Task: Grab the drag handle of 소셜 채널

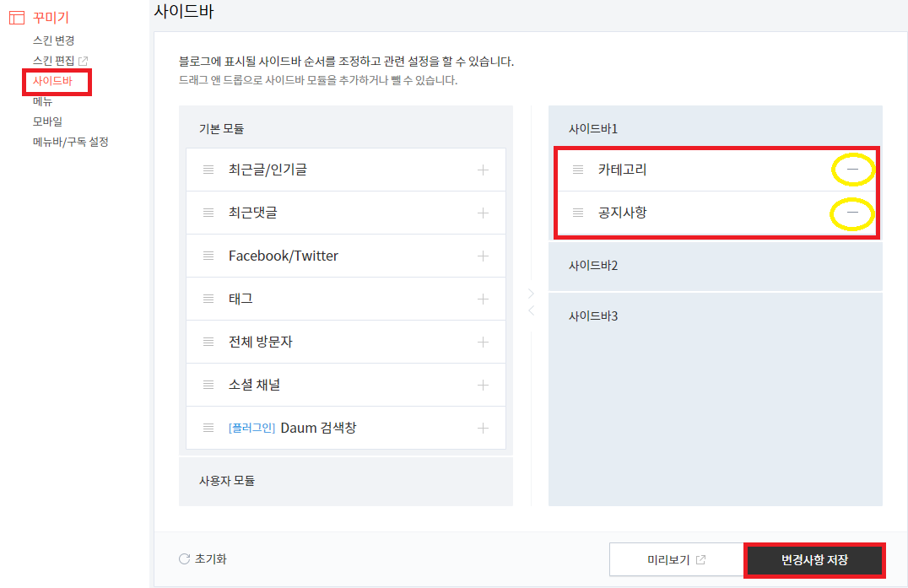Action: pyautogui.click(x=208, y=385)
